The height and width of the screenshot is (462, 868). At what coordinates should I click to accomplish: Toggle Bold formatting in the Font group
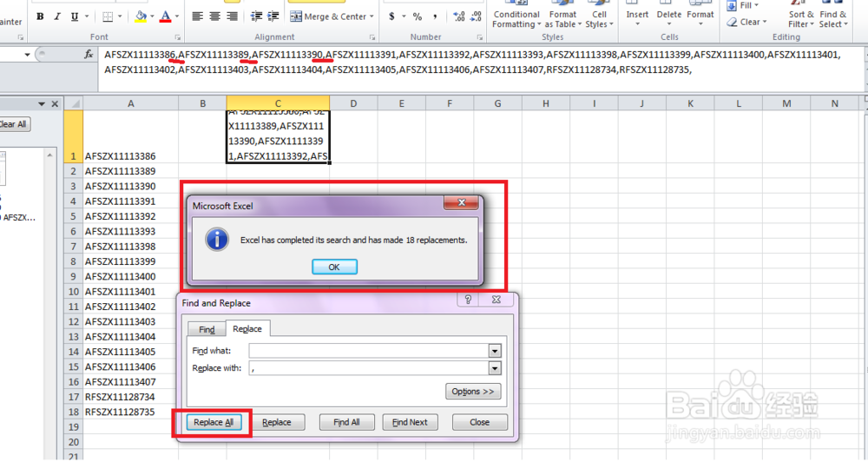[x=40, y=16]
